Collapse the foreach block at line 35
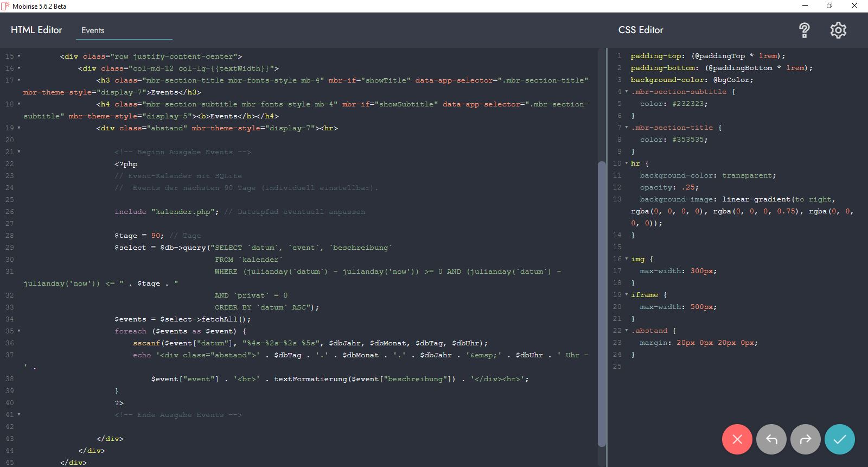Image resolution: width=868 pixels, height=467 pixels. (x=19, y=331)
